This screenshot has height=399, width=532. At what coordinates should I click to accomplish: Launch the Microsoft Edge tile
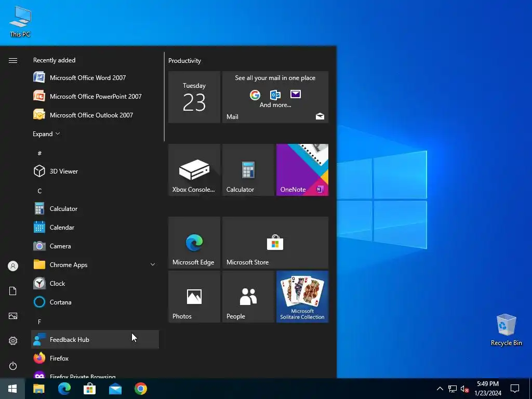(194, 243)
